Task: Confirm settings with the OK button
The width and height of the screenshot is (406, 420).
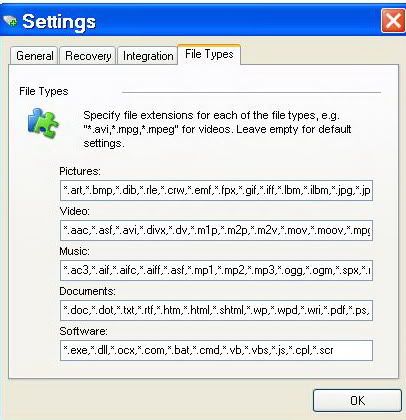Action: (x=357, y=400)
